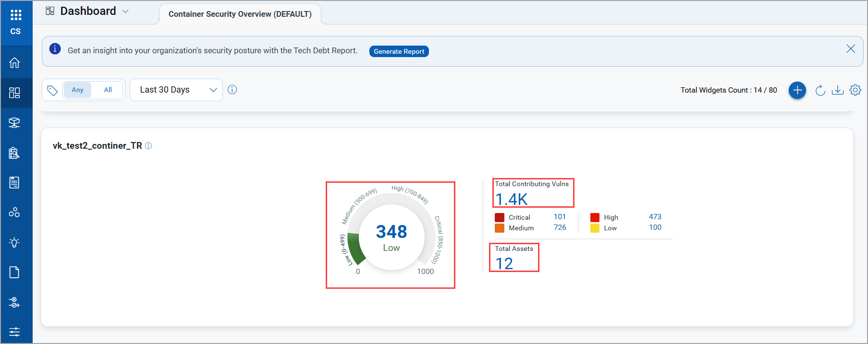The width and height of the screenshot is (868, 344).
Task: Open dashboard settings gear icon
Action: click(x=855, y=90)
